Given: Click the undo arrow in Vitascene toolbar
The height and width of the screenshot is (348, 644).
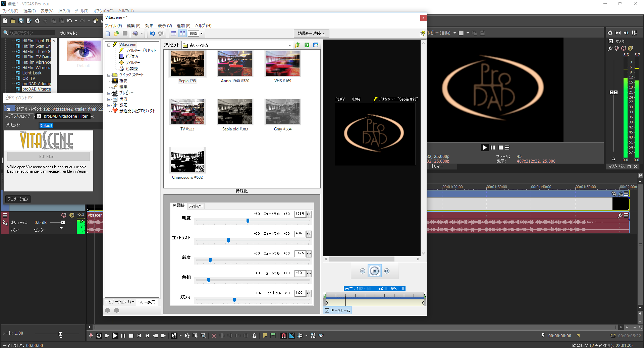Looking at the screenshot, I should (x=152, y=34).
